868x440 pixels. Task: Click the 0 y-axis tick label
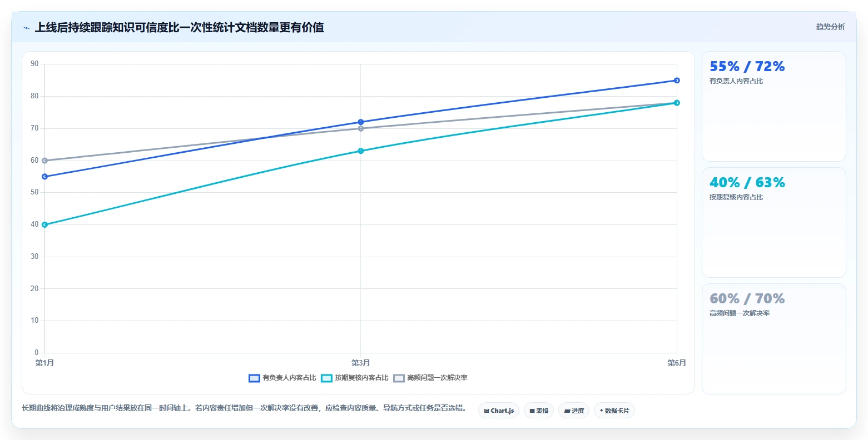pyautogui.click(x=37, y=353)
